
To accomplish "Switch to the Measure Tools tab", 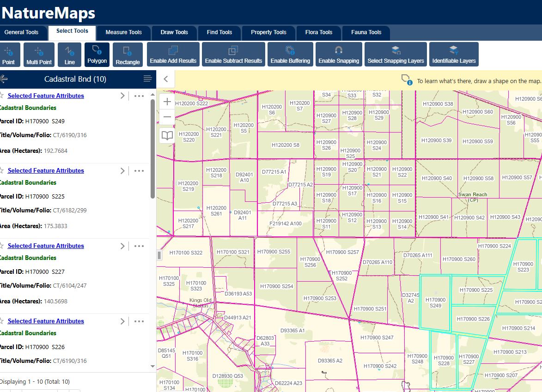I will [124, 32].
